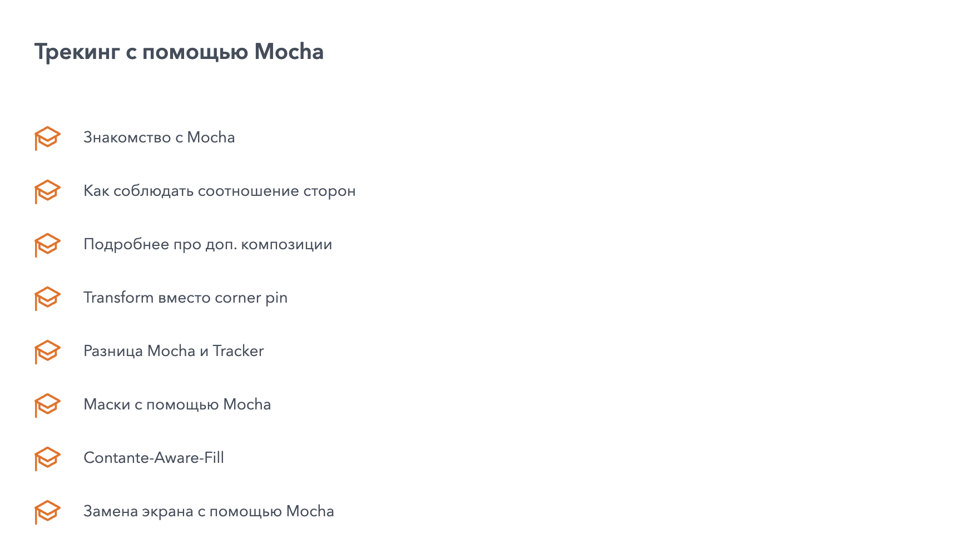Select the lesson Разница Mocha и Tracker
Viewport: 980px width, 553px height.
point(174,351)
